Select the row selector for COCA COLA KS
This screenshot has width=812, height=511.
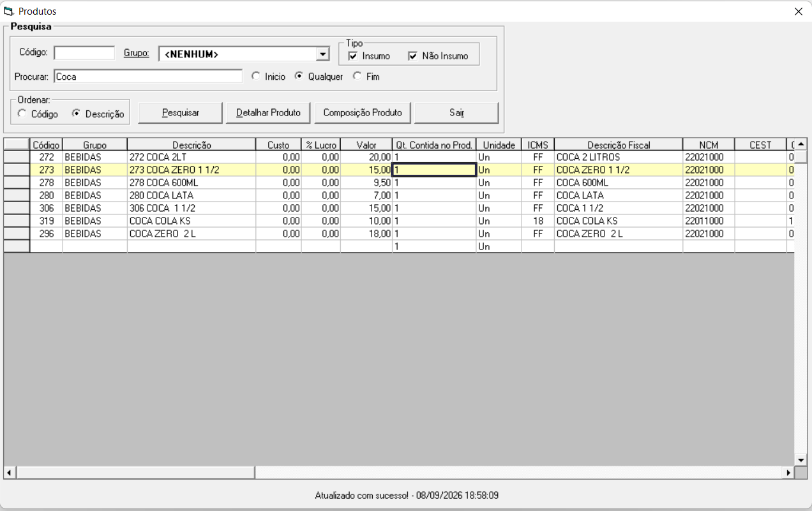coord(17,221)
